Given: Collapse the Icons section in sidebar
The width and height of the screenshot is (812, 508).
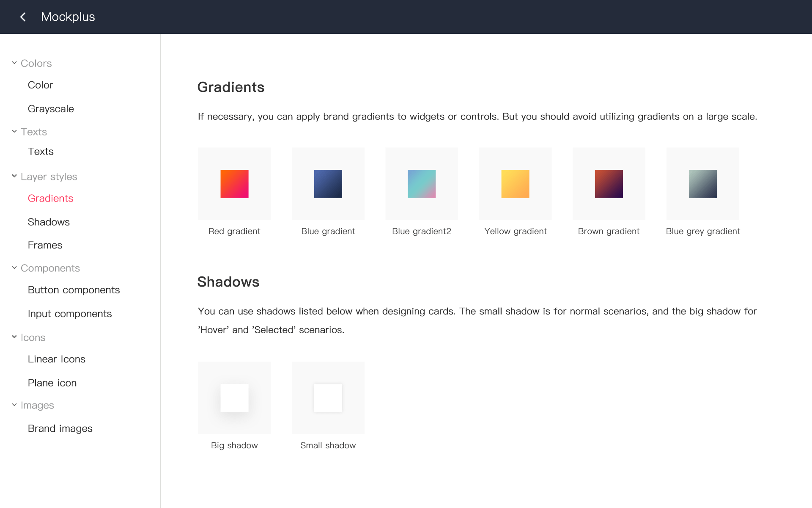Looking at the screenshot, I should [x=14, y=337].
